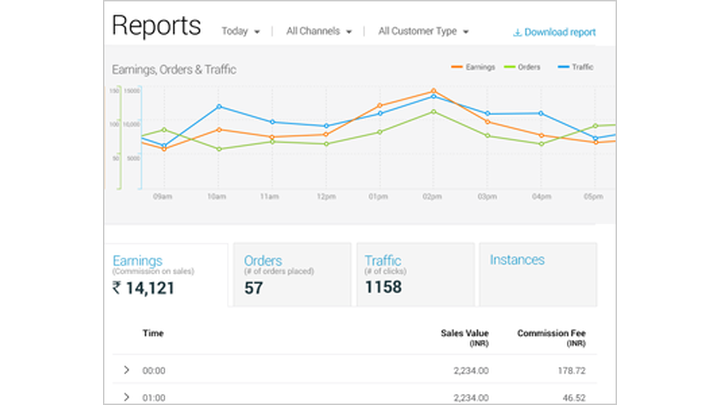
Task: Click the Time column header
Action: 153,333
